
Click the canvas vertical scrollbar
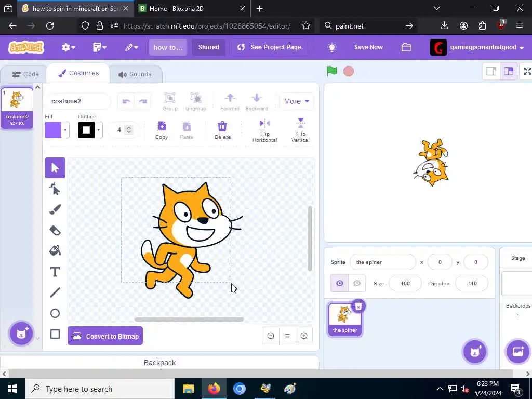310,238
